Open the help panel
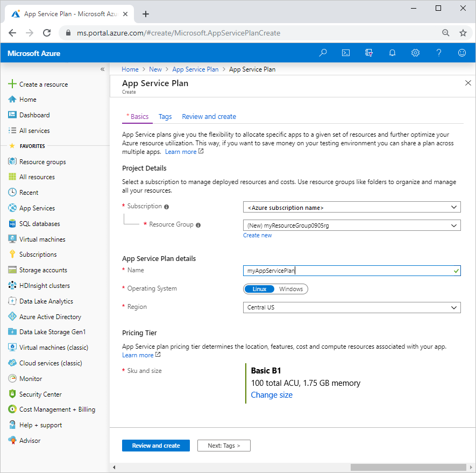 tap(439, 52)
